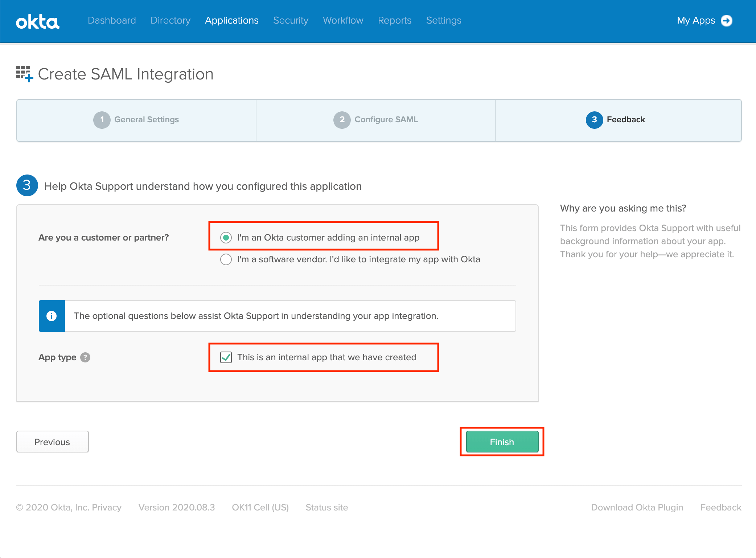Click the step 1 General Settings circle
The height and width of the screenshot is (558, 756).
pos(102,120)
